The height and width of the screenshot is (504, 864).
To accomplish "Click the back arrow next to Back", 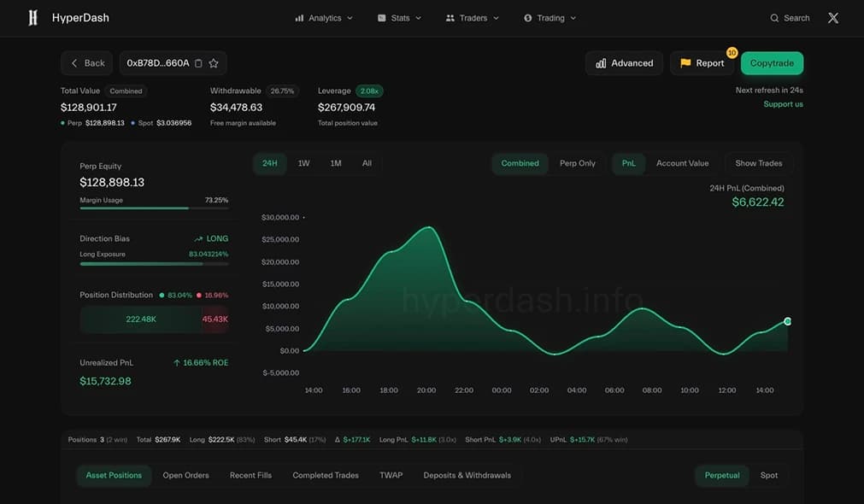I will [x=74, y=62].
